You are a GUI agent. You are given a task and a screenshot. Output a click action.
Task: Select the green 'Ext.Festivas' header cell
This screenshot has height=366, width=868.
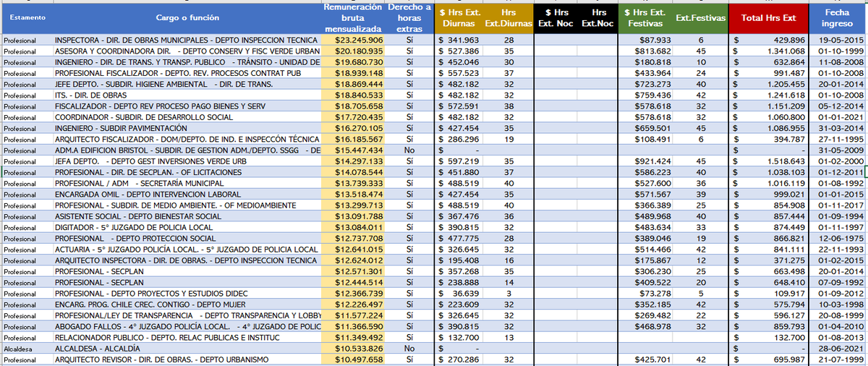(700, 18)
